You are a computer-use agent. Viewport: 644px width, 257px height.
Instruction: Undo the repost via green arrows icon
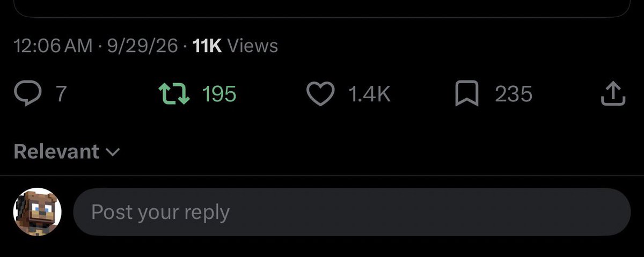tap(174, 94)
